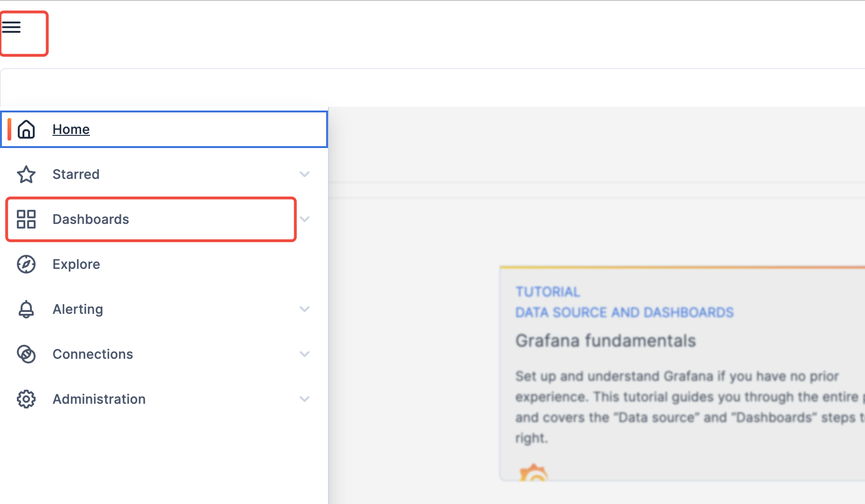Viewport: 865px width, 504px height.
Task: Click the Explore compass icon
Action: pyautogui.click(x=26, y=264)
